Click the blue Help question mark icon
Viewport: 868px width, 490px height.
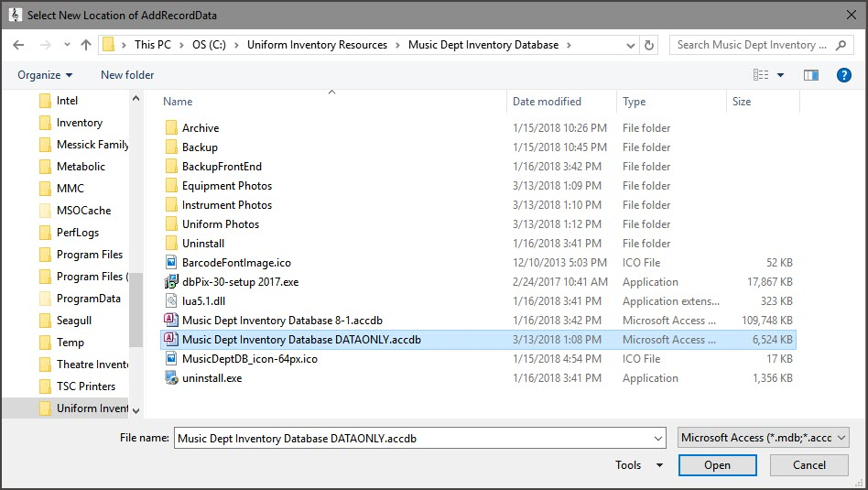(x=844, y=75)
